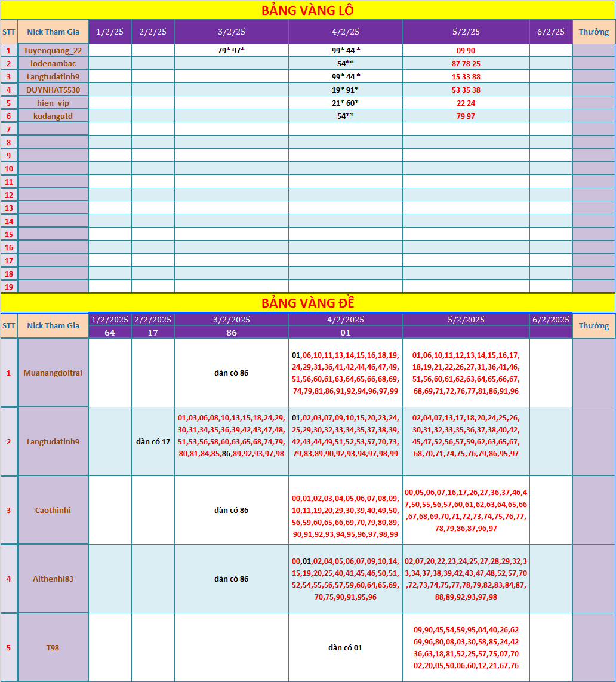Select Langtudatinh9 in the BẢNG VÀNG ĐỀ table

(x=53, y=441)
